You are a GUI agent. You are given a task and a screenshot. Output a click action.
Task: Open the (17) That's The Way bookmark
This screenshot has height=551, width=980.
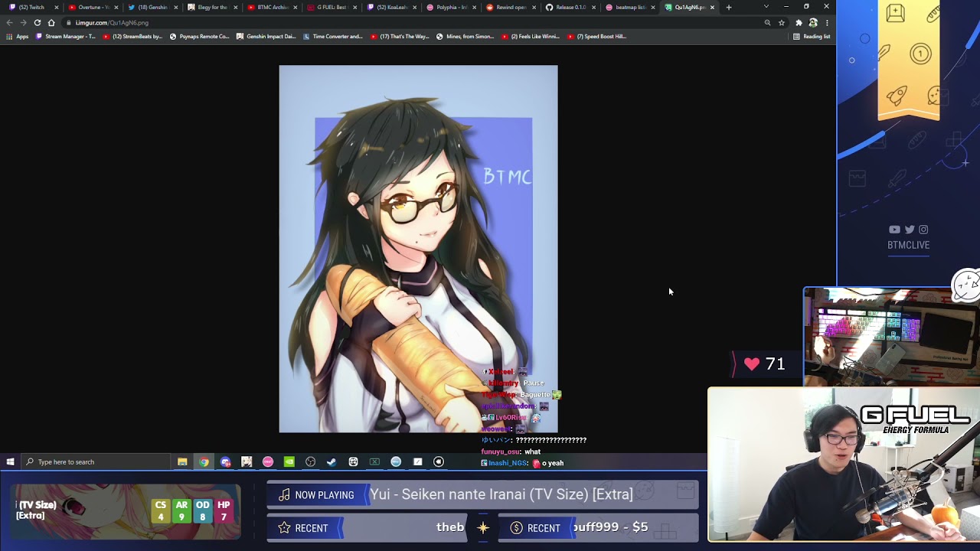point(400,37)
